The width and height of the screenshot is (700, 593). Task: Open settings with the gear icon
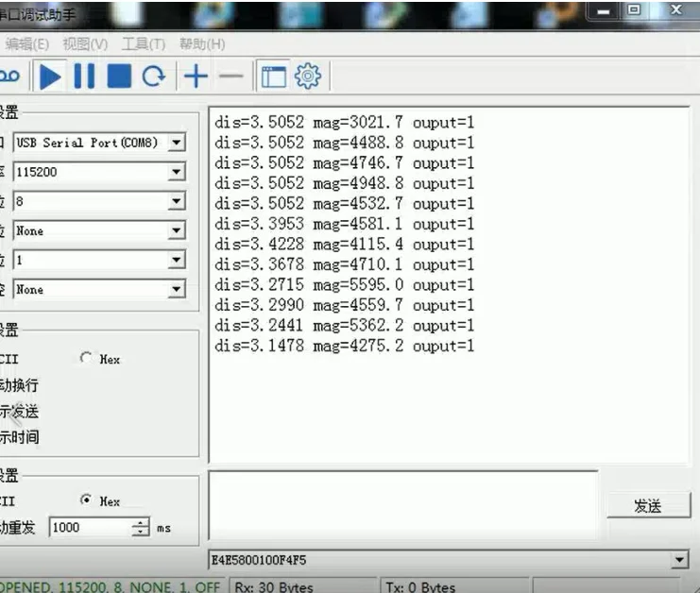pos(308,76)
